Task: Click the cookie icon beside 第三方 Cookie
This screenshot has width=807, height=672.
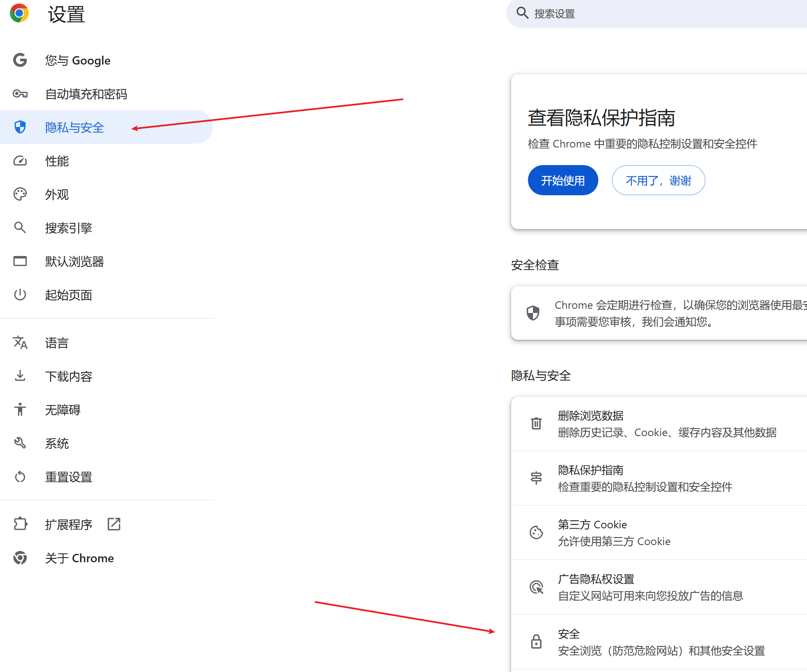Action: pos(536,532)
